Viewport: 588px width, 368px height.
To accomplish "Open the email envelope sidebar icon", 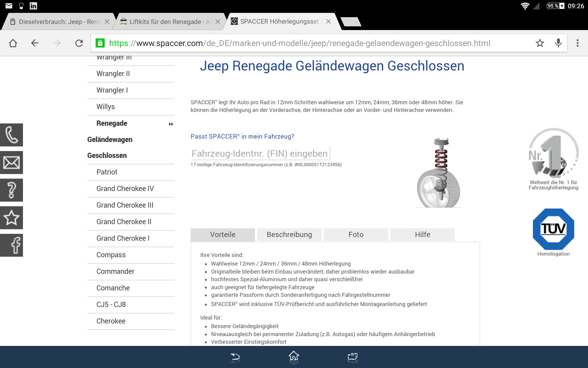I will click(11, 163).
